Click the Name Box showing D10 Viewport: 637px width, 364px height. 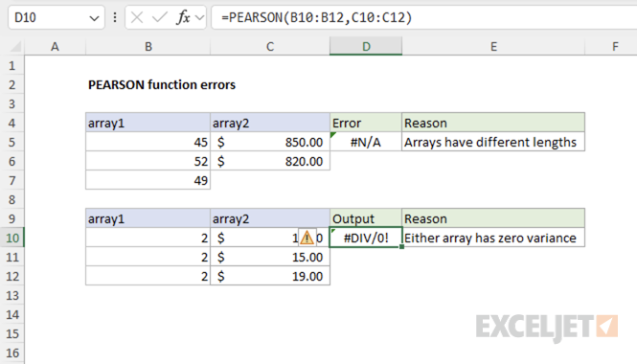(57, 17)
